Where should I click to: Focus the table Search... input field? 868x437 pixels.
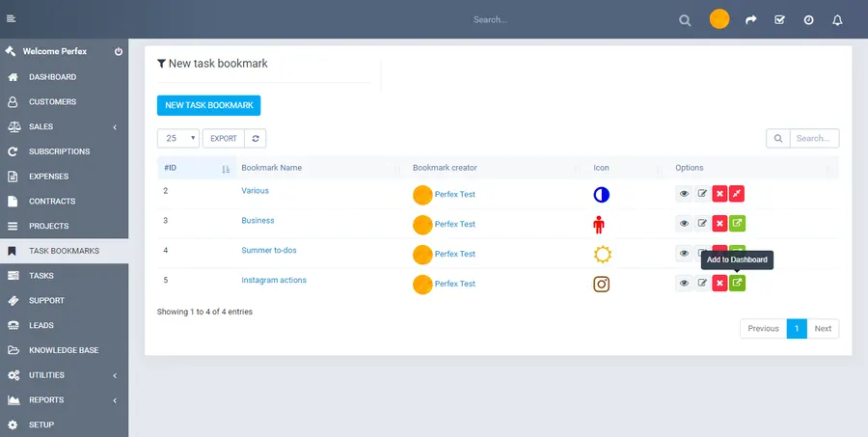click(814, 139)
